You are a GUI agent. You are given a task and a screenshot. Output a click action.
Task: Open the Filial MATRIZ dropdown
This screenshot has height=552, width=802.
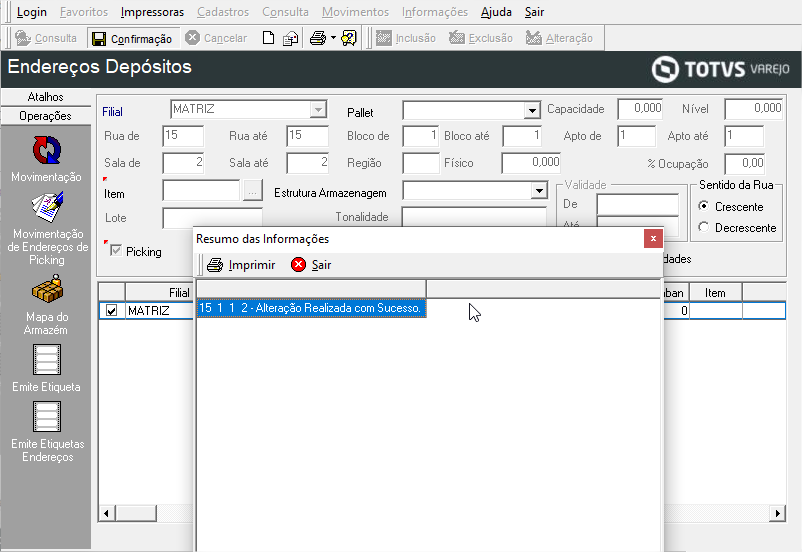(x=318, y=109)
